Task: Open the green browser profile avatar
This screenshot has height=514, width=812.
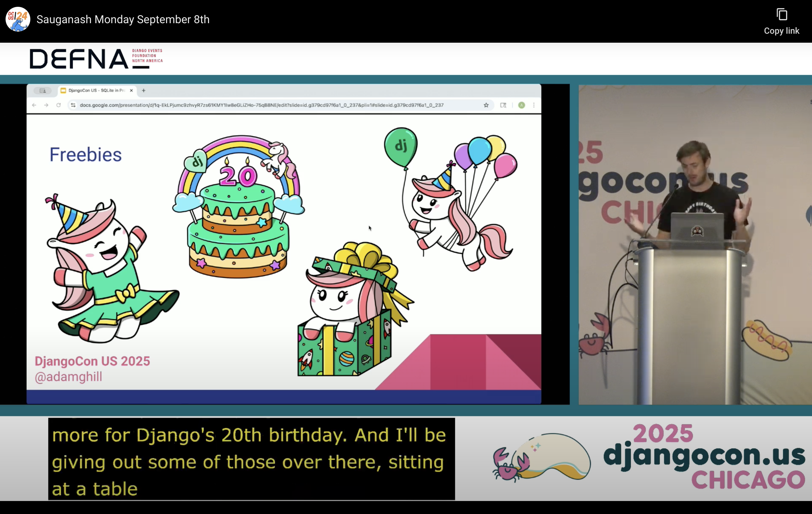Action: pyautogui.click(x=522, y=105)
